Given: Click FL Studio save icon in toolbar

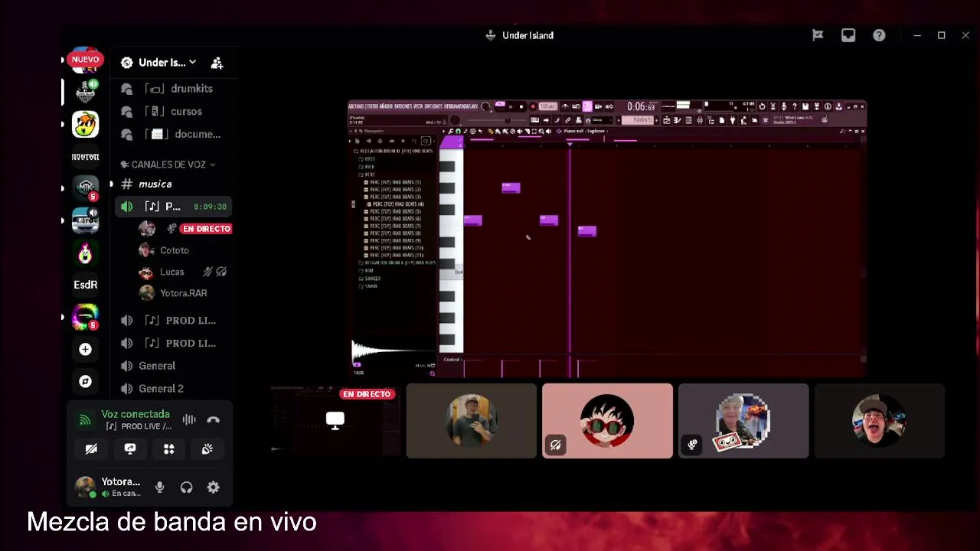Looking at the screenshot, I should pos(805,106).
